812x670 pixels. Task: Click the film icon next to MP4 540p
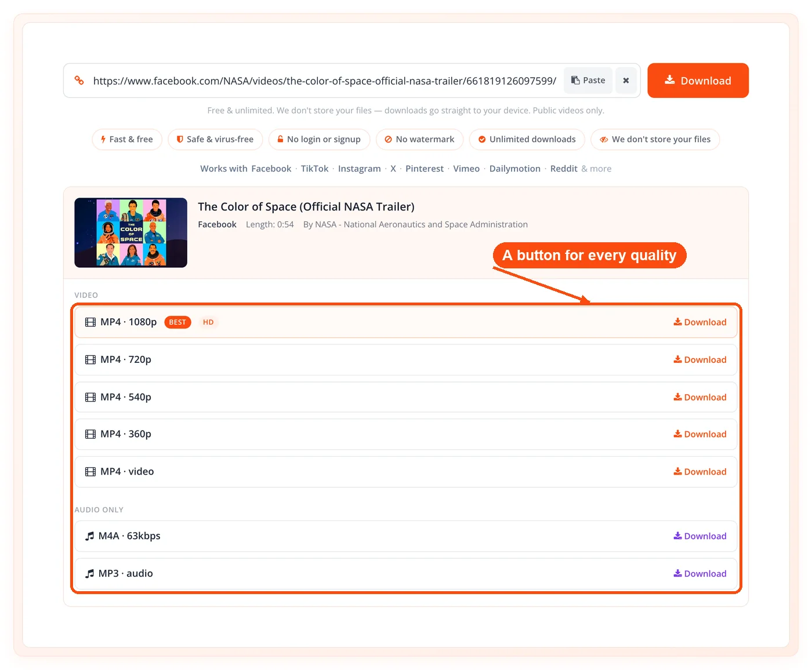[90, 397]
